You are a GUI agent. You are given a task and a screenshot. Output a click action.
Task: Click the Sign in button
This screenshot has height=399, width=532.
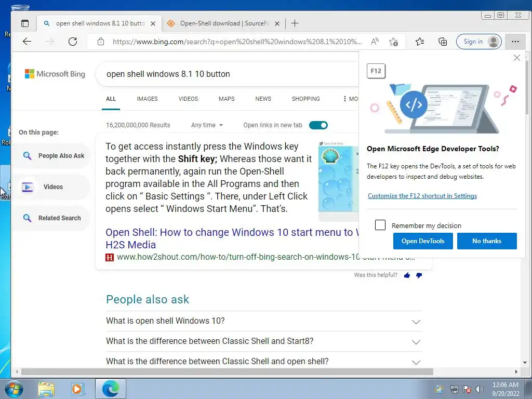pos(479,42)
